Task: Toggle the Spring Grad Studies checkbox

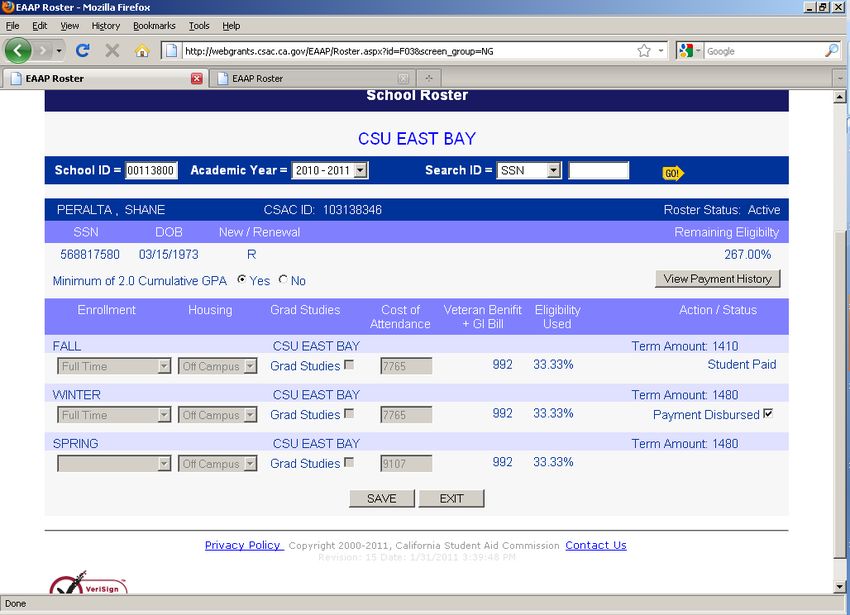Action: (x=349, y=463)
